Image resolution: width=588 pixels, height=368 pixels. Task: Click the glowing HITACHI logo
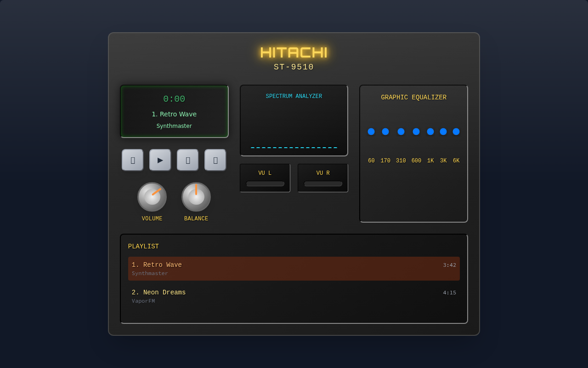coord(294,52)
